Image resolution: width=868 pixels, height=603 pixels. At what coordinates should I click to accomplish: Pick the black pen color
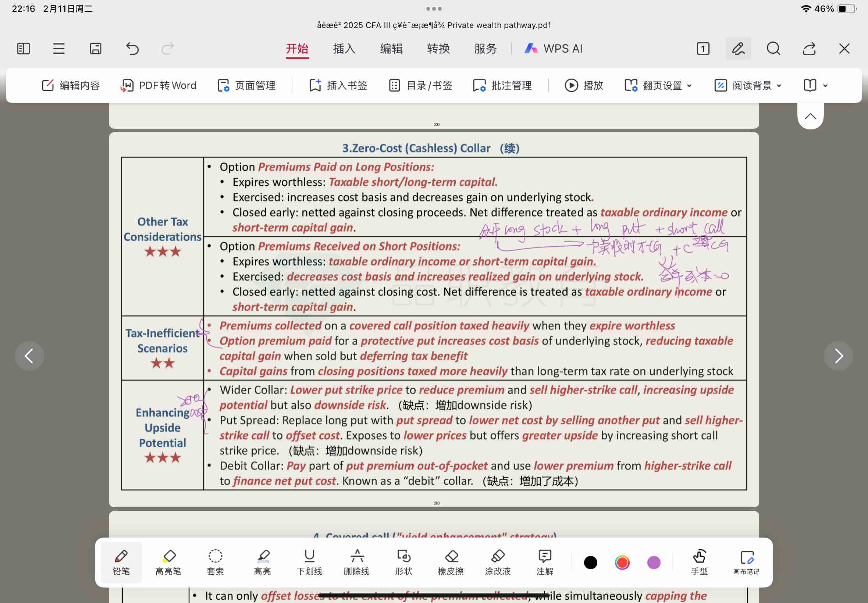click(x=591, y=563)
